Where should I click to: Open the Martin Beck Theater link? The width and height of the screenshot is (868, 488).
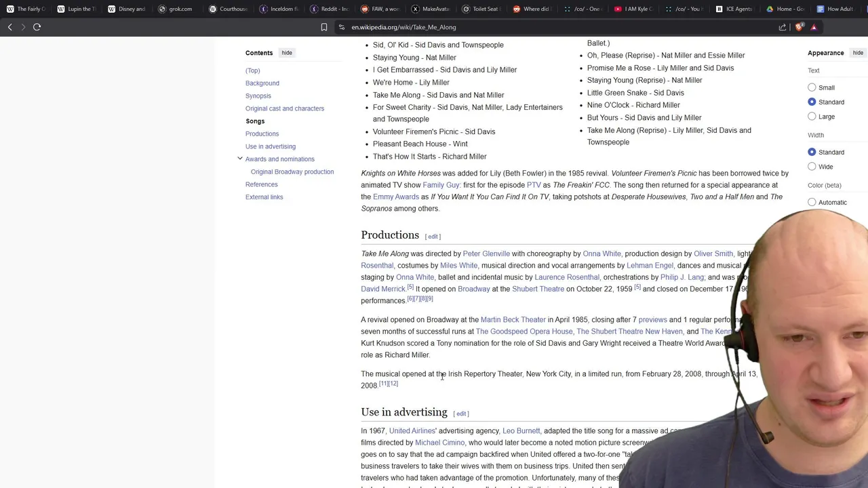tap(513, 320)
